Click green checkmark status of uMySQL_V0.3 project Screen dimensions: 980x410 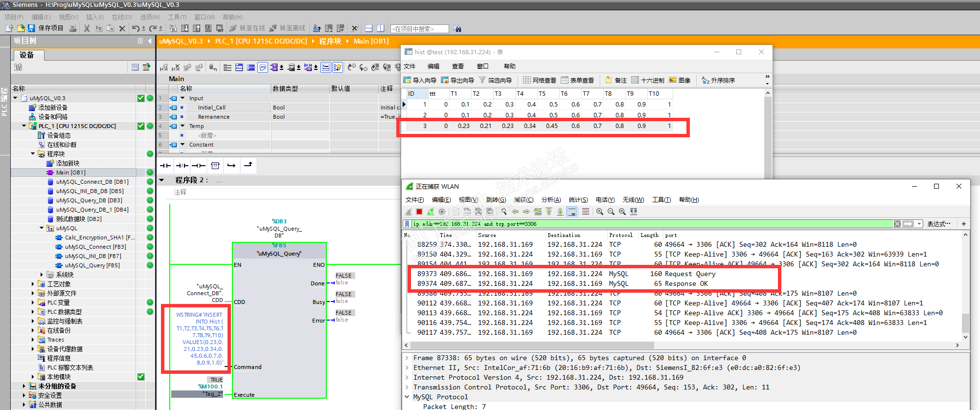pos(141,98)
